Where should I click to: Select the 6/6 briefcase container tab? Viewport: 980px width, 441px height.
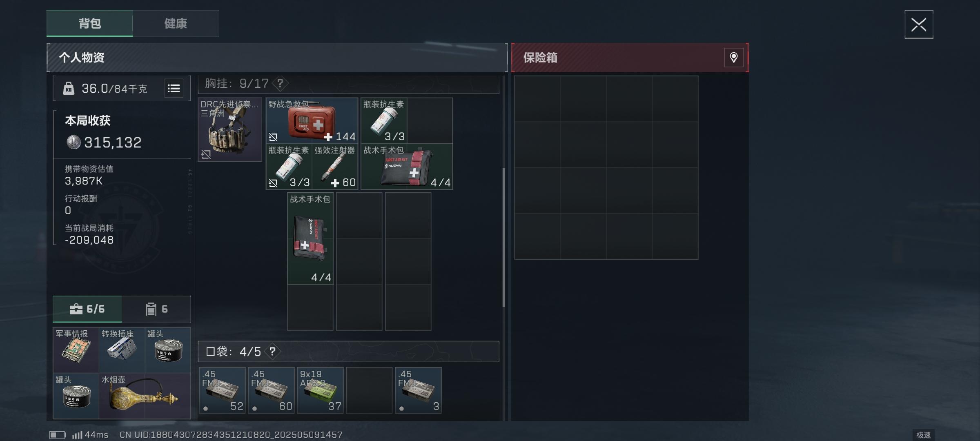click(87, 309)
